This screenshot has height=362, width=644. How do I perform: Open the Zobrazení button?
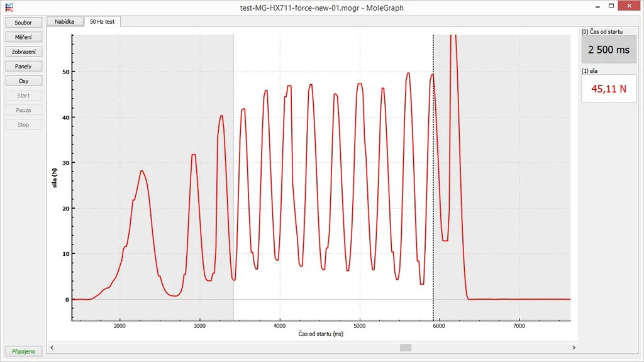click(x=23, y=52)
